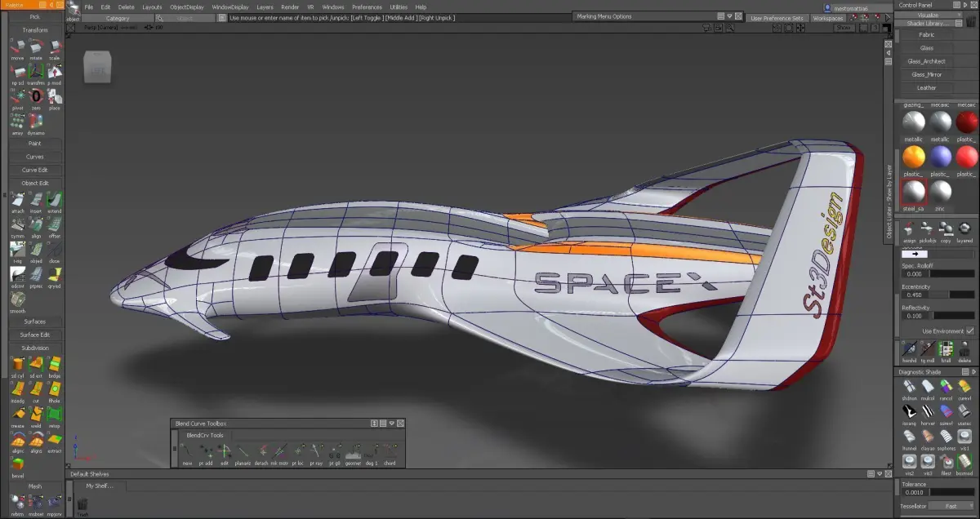
Task: Expand the Curves palette section
Action: (x=35, y=157)
